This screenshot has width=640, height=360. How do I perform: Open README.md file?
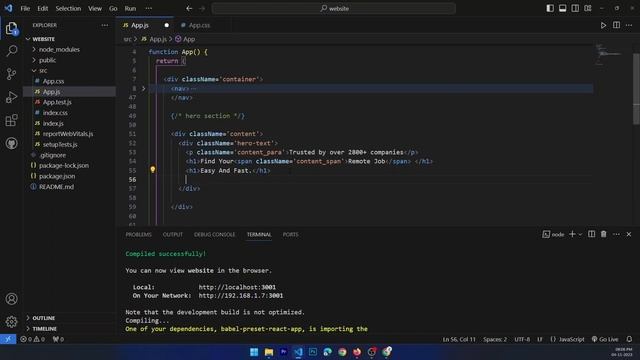(56, 187)
